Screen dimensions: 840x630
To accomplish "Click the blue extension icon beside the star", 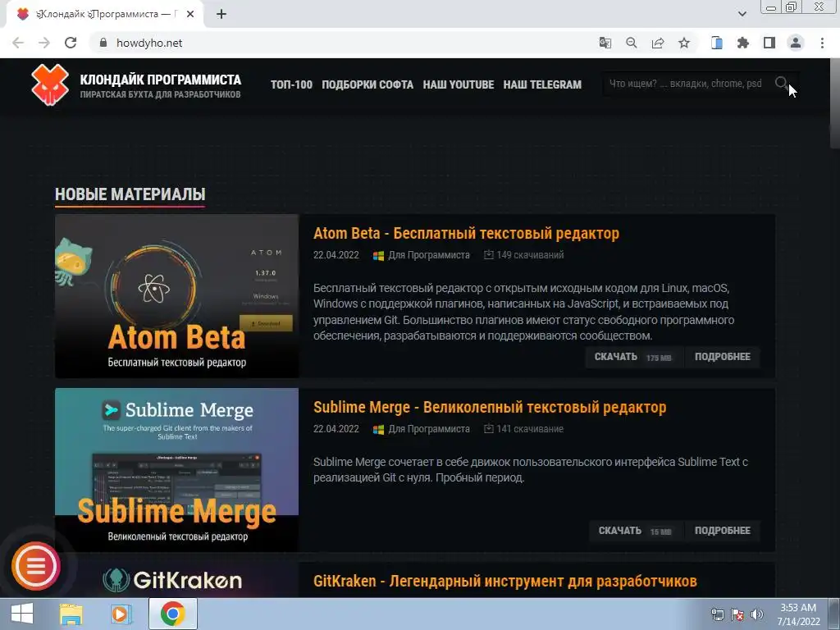I will (717, 43).
